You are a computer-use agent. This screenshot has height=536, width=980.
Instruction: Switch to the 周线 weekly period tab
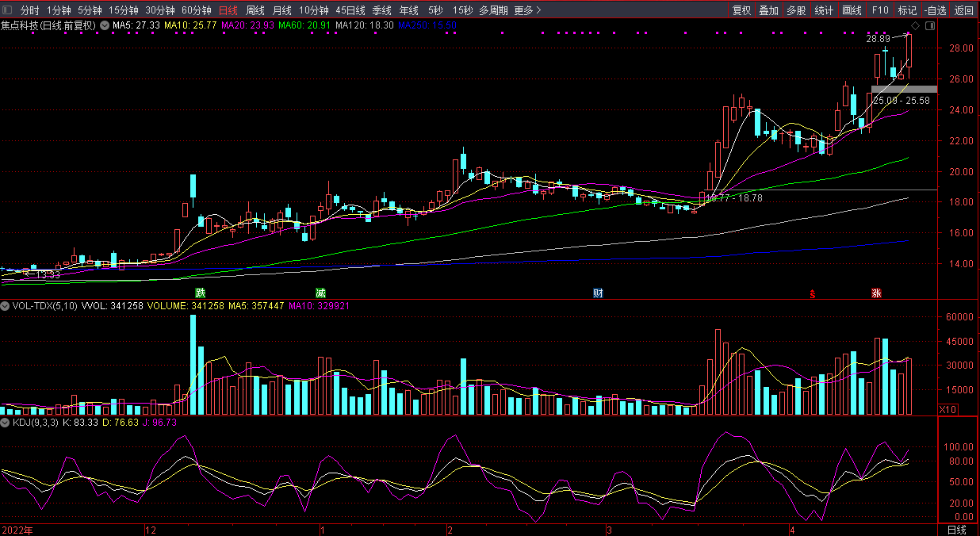tap(255, 10)
